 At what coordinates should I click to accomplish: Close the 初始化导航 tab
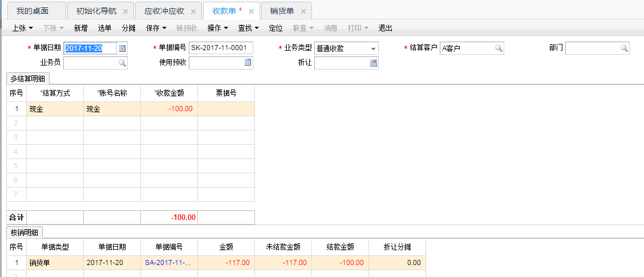click(x=125, y=11)
